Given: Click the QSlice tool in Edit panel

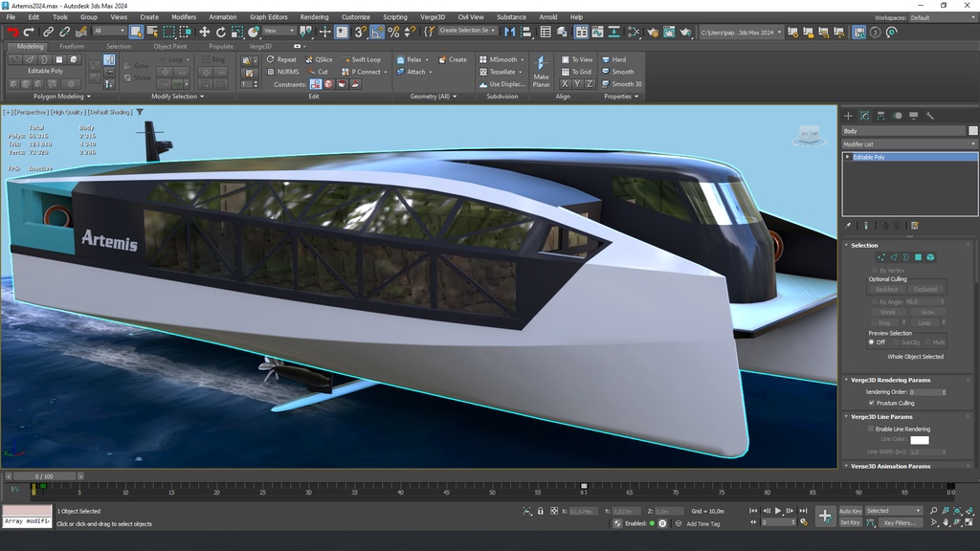Looking at the screenshot, I should (320, 59).
